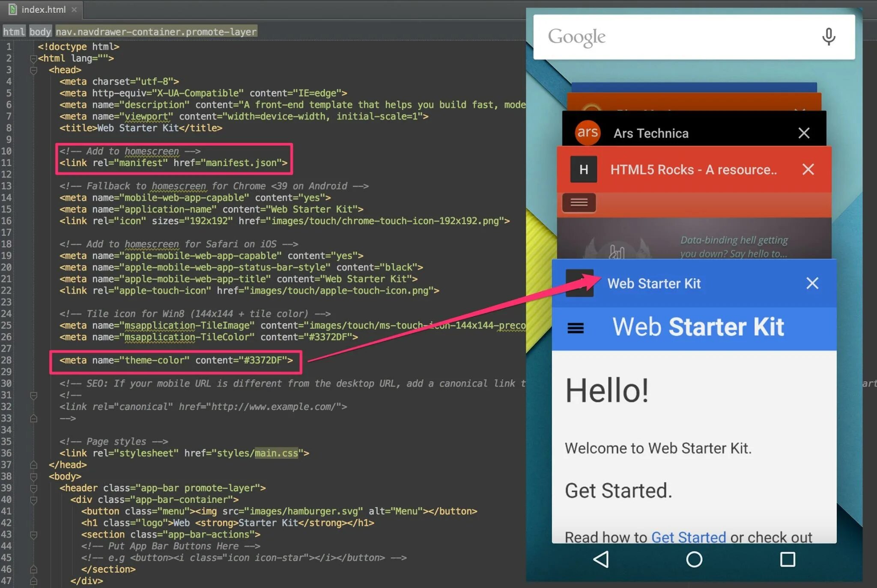
Task: Select the index.html editor tab
Action: (42, 9)
